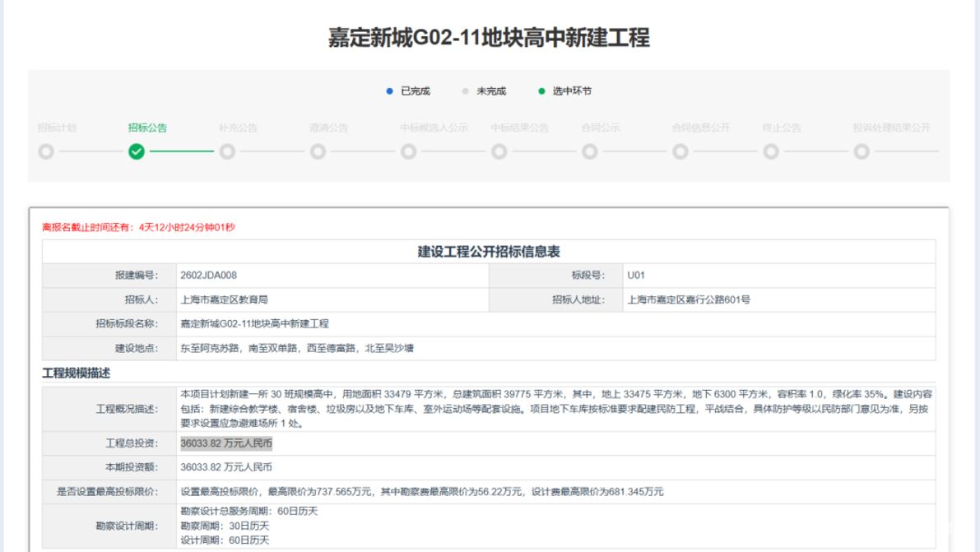980x552 pixels.
Task: Open the 合同信息公开 stage label
Action: pyautogui.click(x=701, y=128)
